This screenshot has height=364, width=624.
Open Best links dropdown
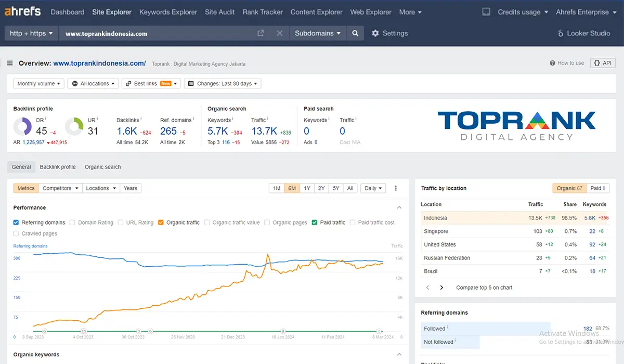point(151,84)
